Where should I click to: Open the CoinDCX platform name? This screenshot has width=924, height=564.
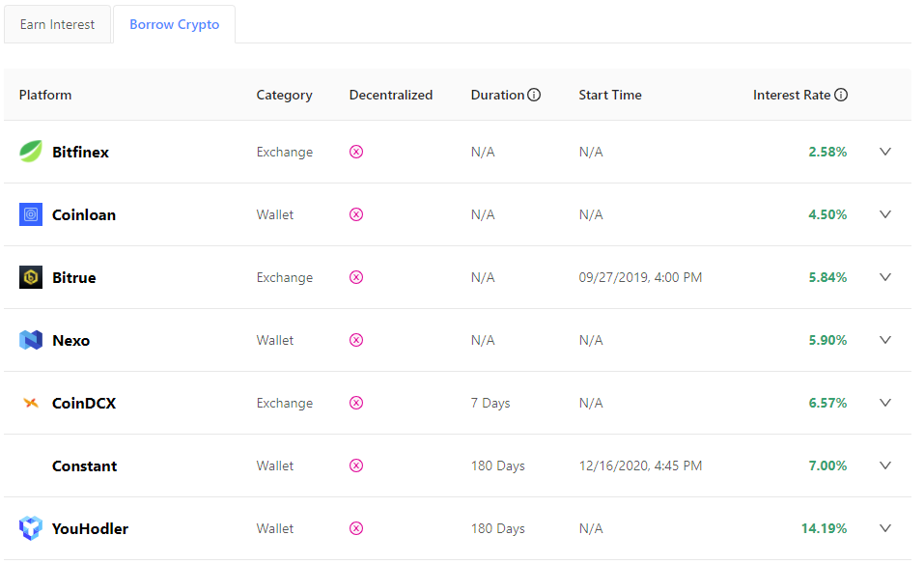point(84,403)
